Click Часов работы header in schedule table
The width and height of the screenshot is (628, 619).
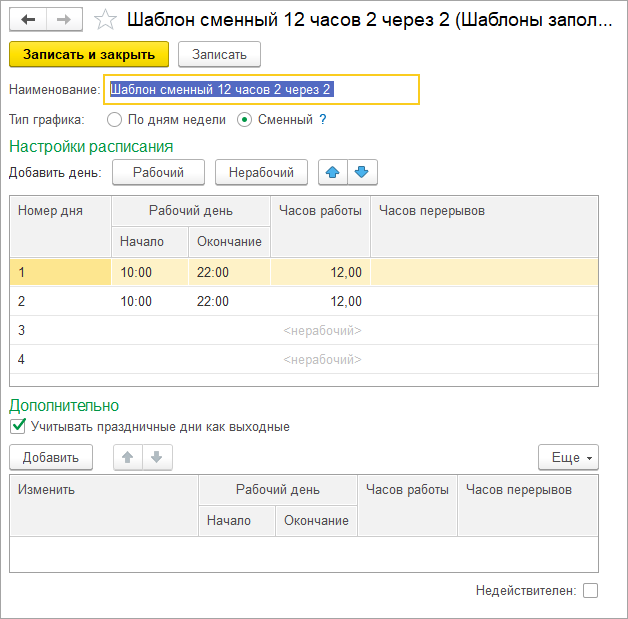click(320, 227)
